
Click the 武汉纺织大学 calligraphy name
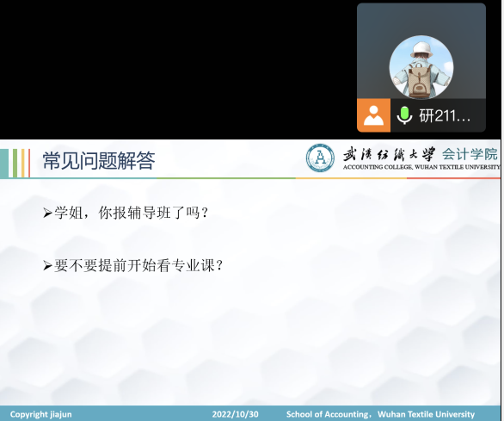point(389,154)
